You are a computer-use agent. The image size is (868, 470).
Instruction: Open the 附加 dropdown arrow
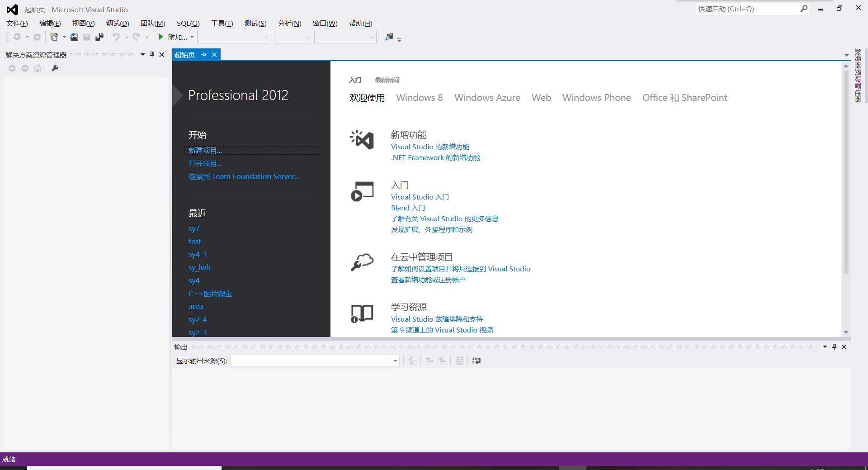pyautogui.click(x=192, y=37)
